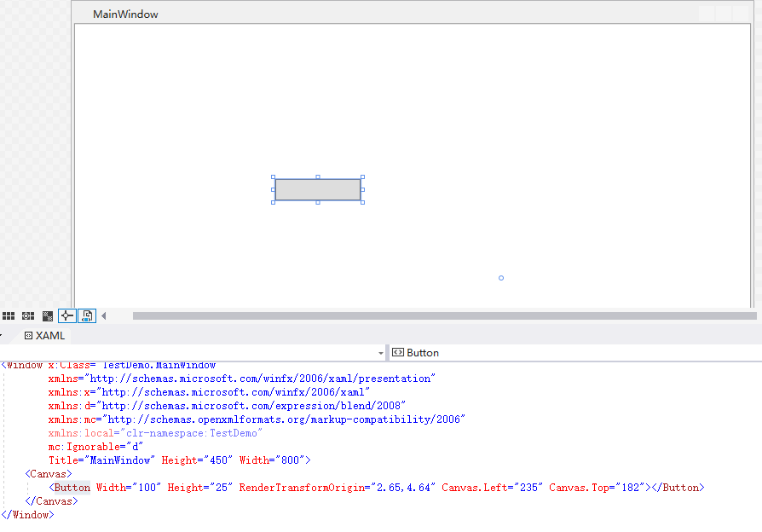Click the xmlns:x winfx/2006/xaml line
The width and height of the screenshot is (762, 532).
click(209, 392)
